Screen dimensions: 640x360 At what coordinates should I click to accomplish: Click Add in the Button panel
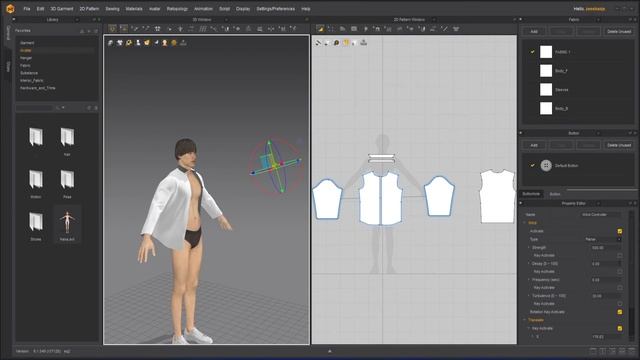tap(534, 145)
